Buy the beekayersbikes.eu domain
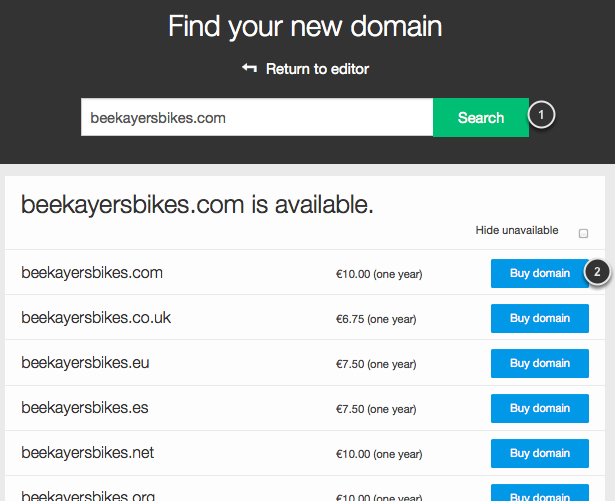Image resolution: width=615 pixels, height=501 pixels. [x=539, y=363]
